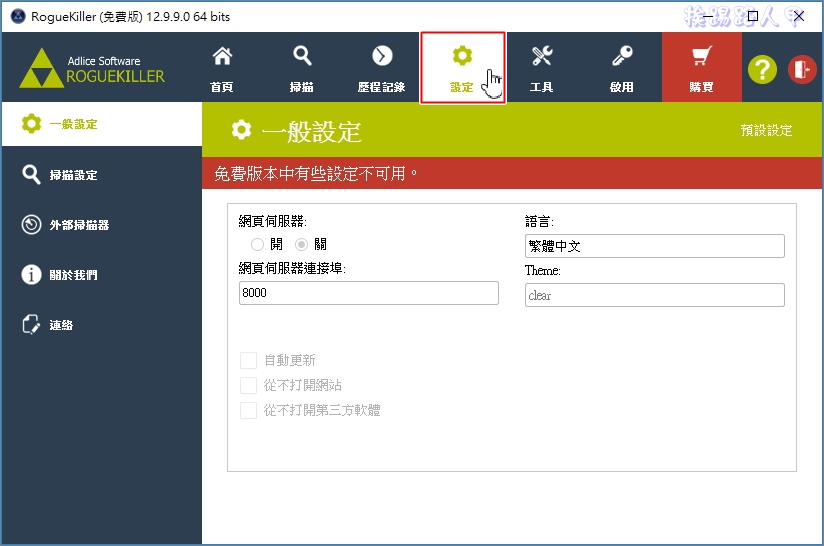Click the RogueKiller title bar app icon

coord(18,16)
